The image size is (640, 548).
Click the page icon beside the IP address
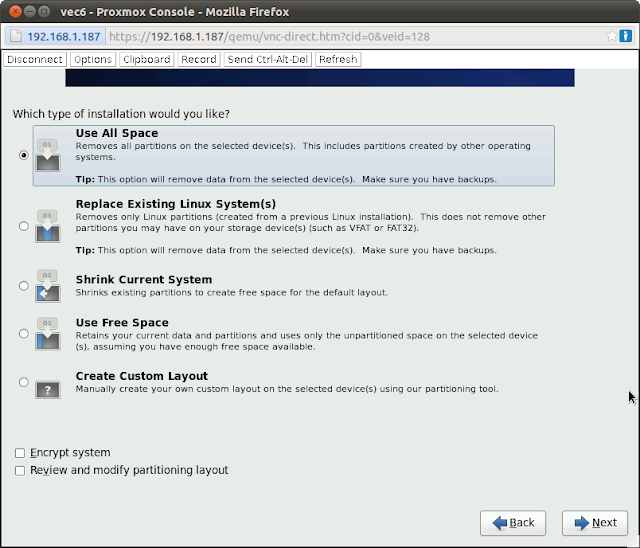tap(15, 36)
